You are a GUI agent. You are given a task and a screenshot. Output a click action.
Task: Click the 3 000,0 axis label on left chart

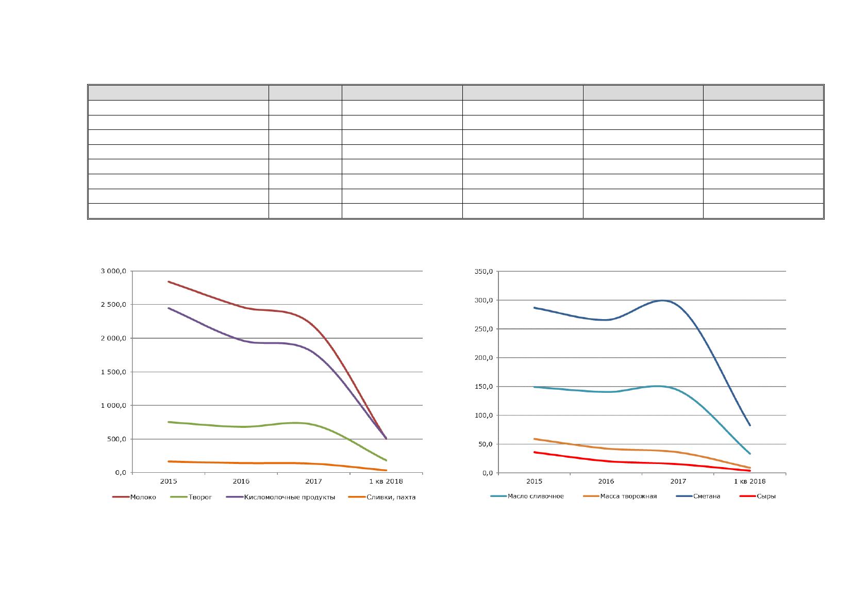coord(112,271)
